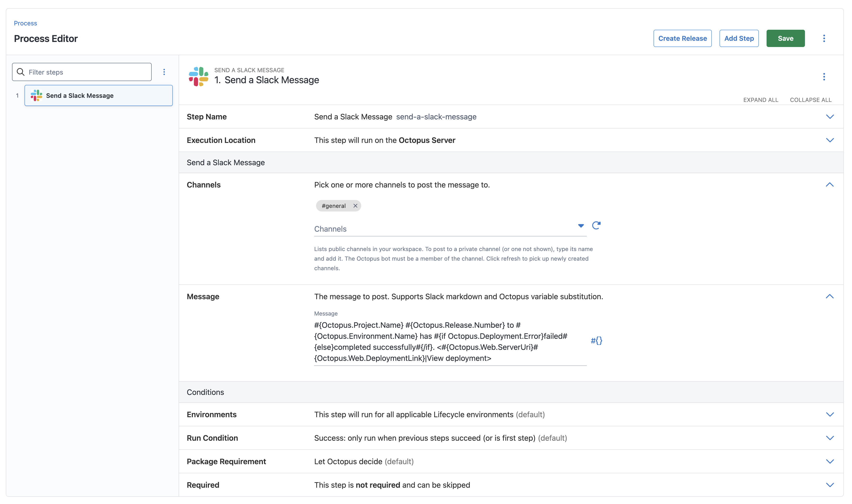The height and width of the screenshot is (504, 852).
Task: Expand the Run Condition section
Action: click(830, 438)
